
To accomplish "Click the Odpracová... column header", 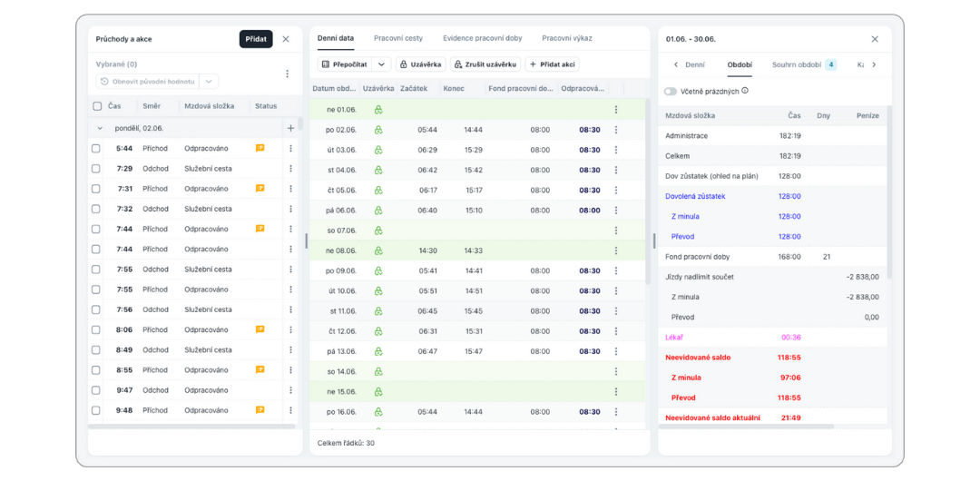I will (x=582, y=88).
